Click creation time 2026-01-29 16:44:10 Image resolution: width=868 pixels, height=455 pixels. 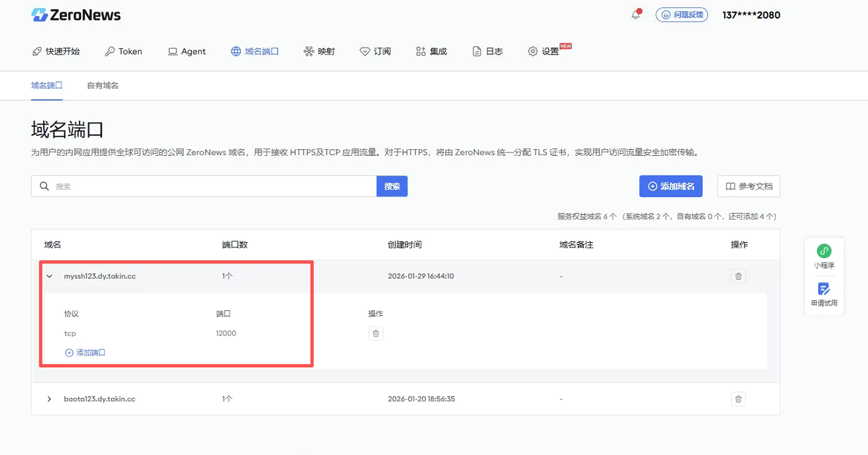click(421, 276)
